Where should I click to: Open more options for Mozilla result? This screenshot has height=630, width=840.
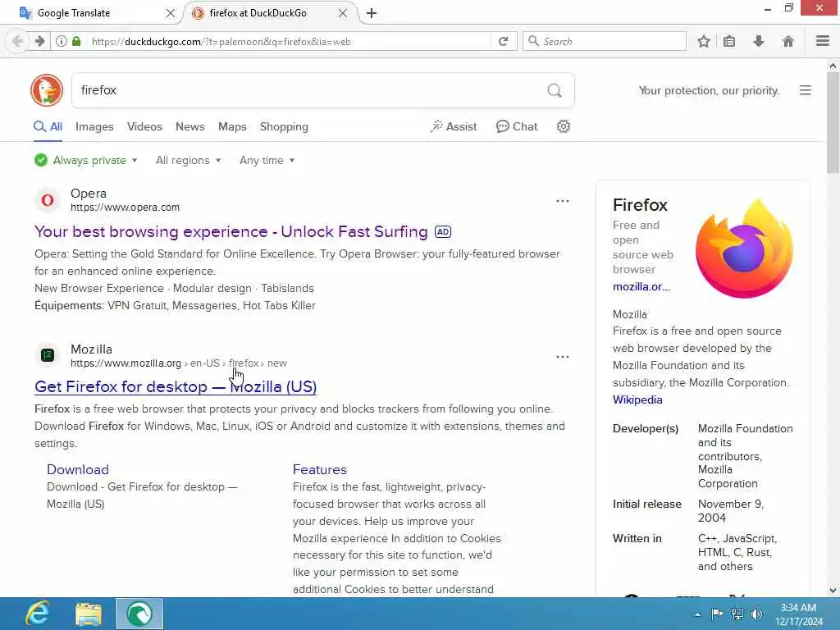point(563,357)
